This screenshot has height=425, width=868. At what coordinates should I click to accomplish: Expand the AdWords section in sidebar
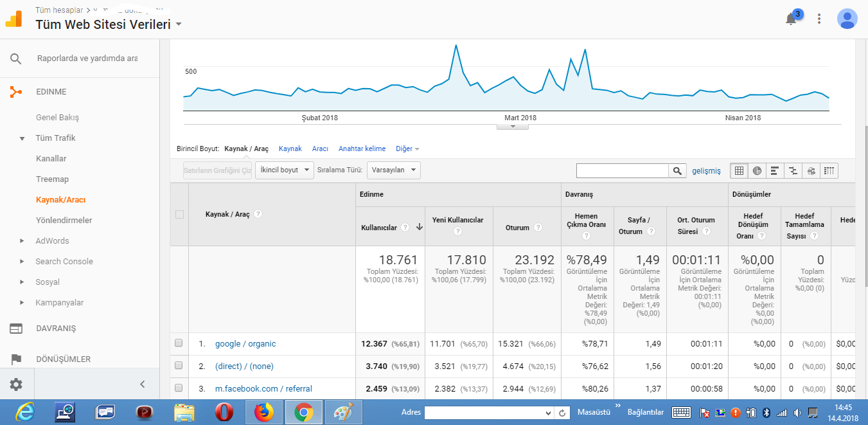coord(52,240)
